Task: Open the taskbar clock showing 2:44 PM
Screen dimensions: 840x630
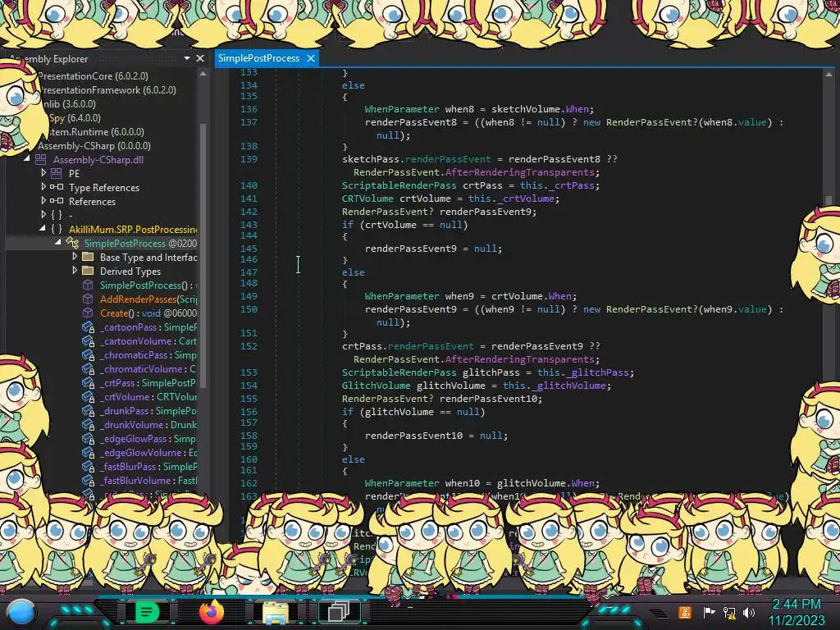Action: [797, 612]
